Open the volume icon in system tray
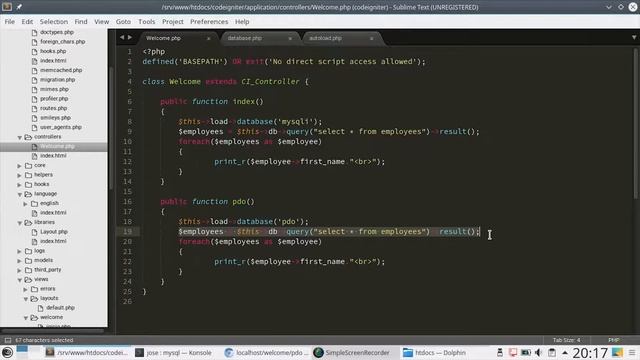This screenshot has height=360, width=640. 538,352
